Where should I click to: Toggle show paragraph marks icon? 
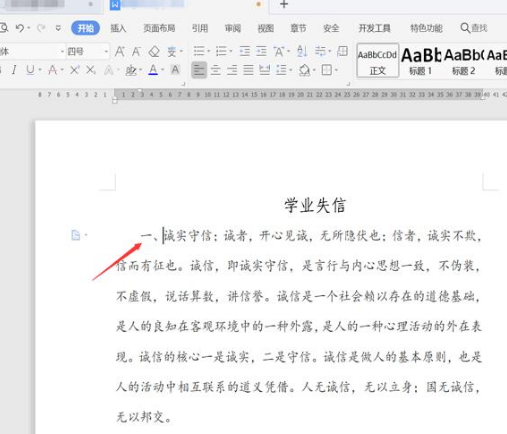point(321,51)
